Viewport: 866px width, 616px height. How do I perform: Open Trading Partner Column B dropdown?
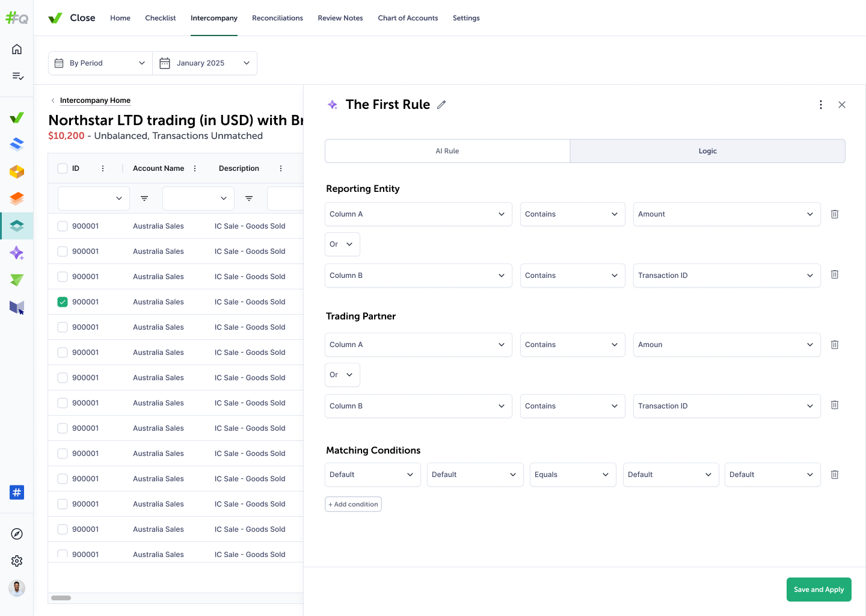(x=419, y=406)
